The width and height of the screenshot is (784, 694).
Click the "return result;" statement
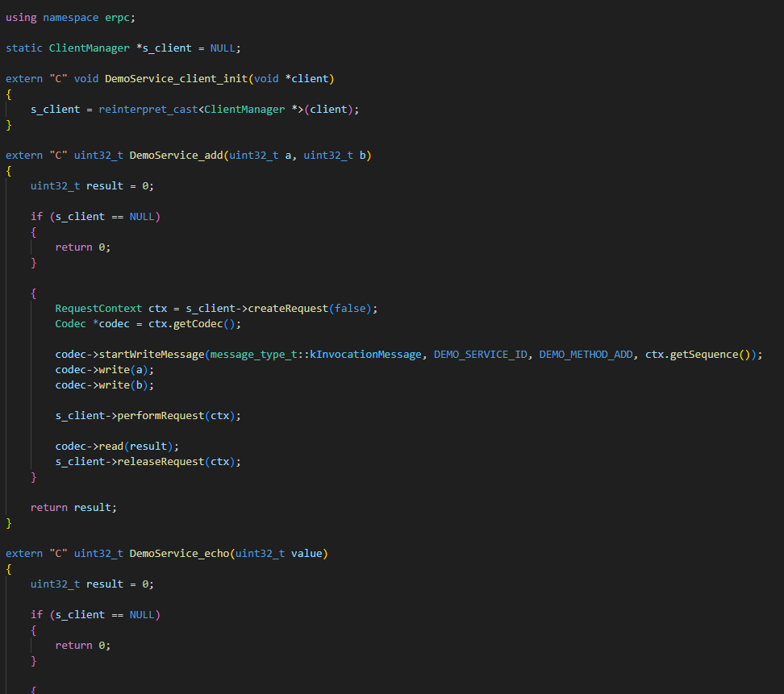(73, 508)
